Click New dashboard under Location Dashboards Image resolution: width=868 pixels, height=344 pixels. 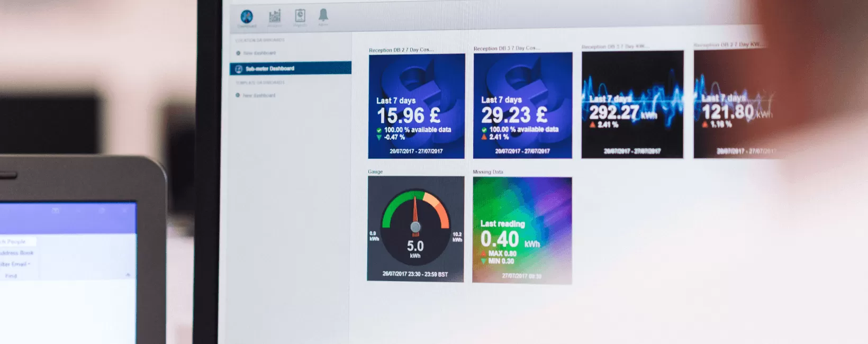(256, 53)
